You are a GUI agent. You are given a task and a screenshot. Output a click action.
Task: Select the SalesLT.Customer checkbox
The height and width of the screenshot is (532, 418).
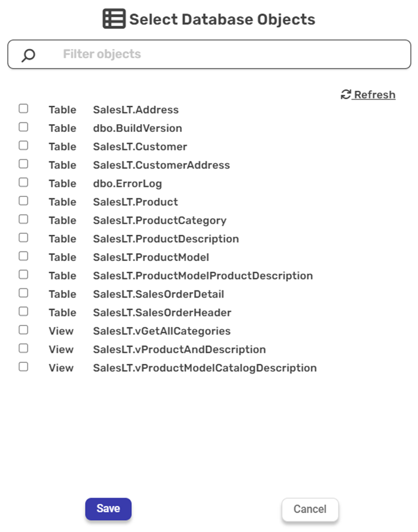[x=23, y=145]
